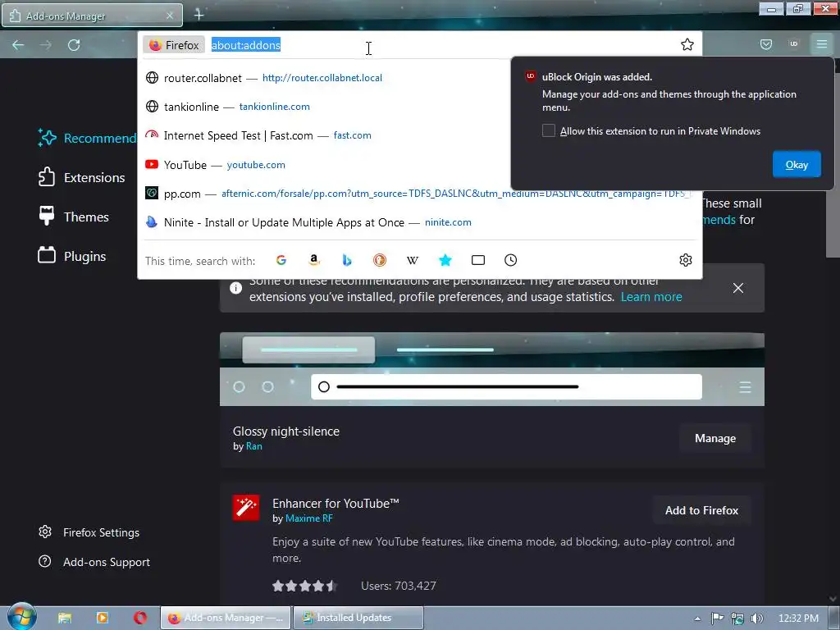Select Ninite suggestion
Screen dimensions: 840x630
click(419, 222)
